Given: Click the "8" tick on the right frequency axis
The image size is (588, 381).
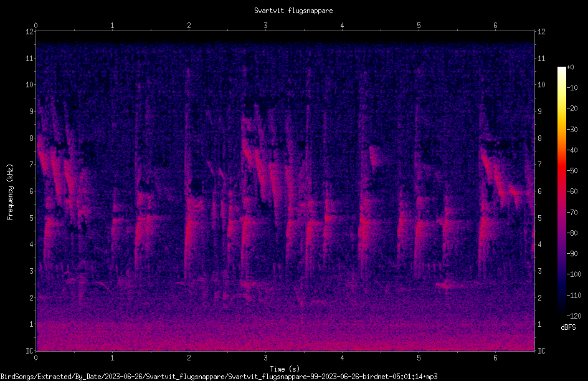Looking at the screenshot, I should pyautogui.click(x=539, y=138).
